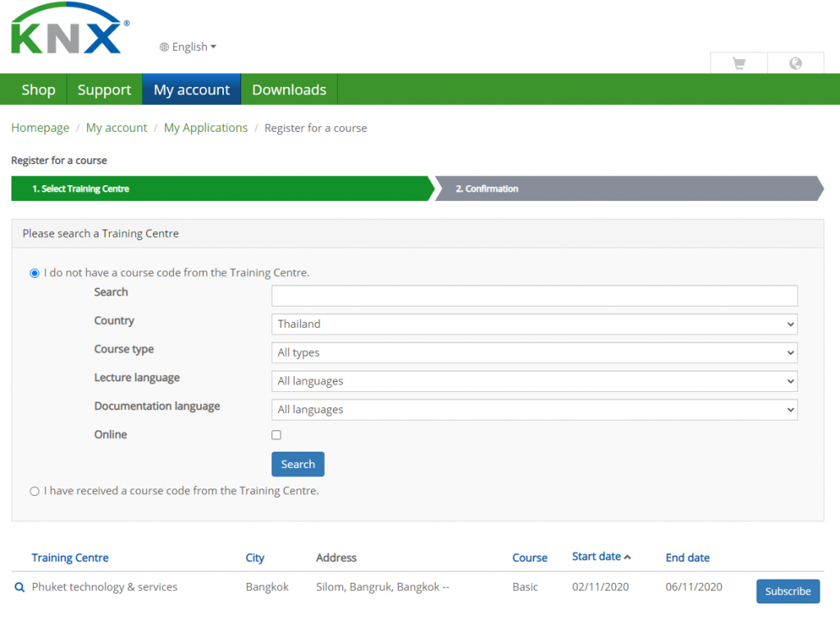The image size is (840, 632).
Task: Subscribe to the Phuket technology course
Action: (x=788, y=591)
